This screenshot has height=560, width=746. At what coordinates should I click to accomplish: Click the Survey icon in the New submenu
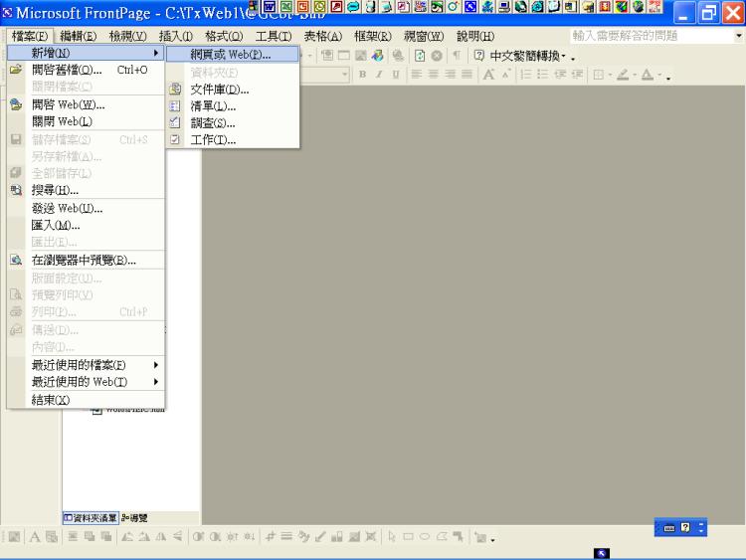[x=175, y=123]
